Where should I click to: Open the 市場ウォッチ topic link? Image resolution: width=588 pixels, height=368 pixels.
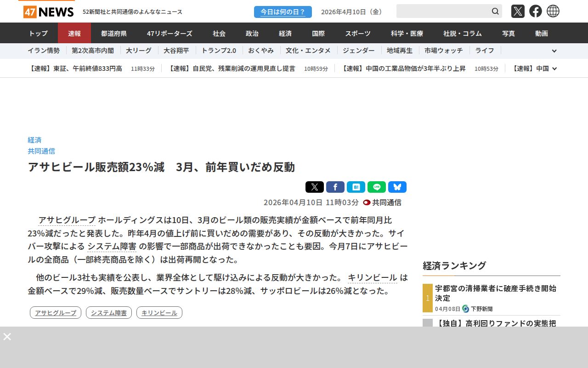click(444, 51)
